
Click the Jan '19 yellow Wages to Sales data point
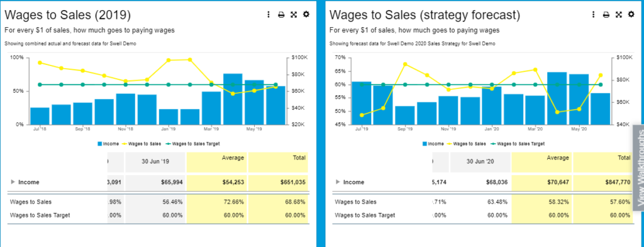pos(169,60)
